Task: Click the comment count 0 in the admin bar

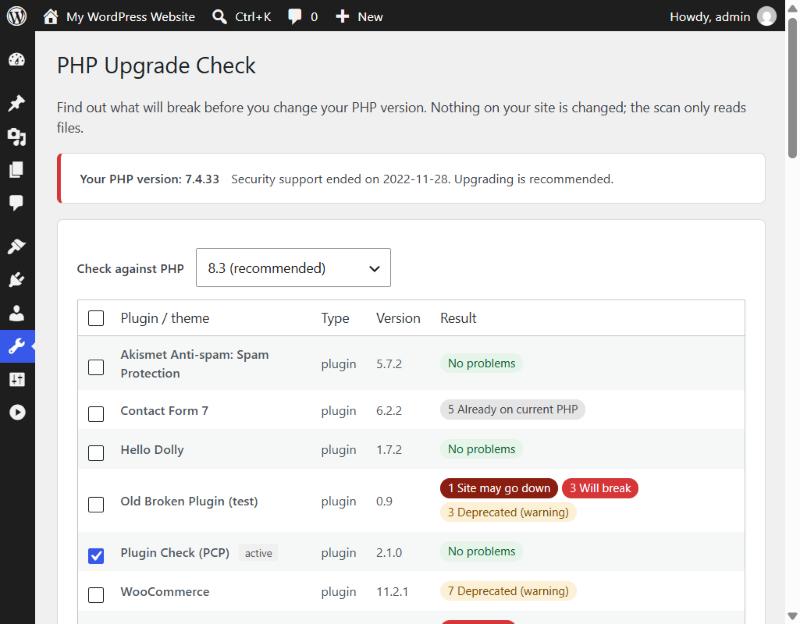Action: point(314,17)
